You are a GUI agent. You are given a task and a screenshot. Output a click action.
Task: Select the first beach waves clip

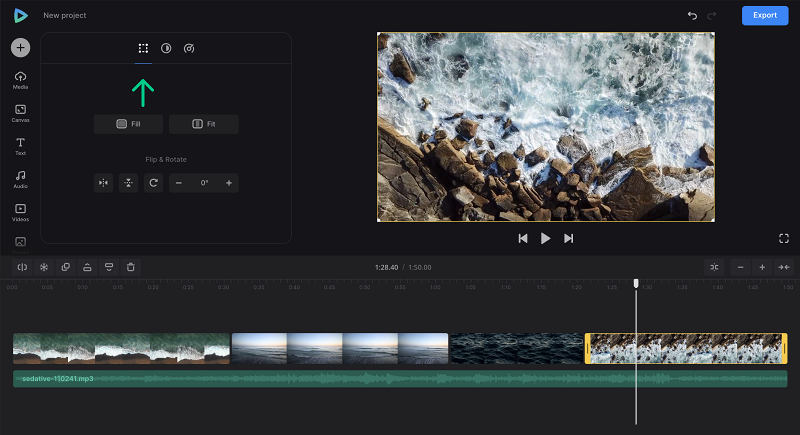[121, 348]
